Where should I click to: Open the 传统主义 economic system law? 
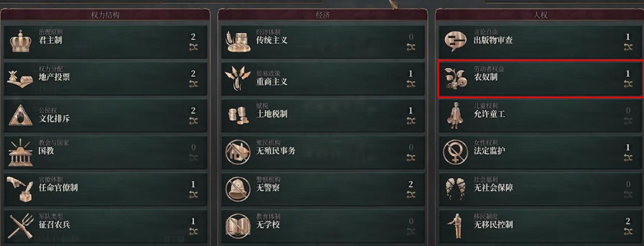(323, 42)
